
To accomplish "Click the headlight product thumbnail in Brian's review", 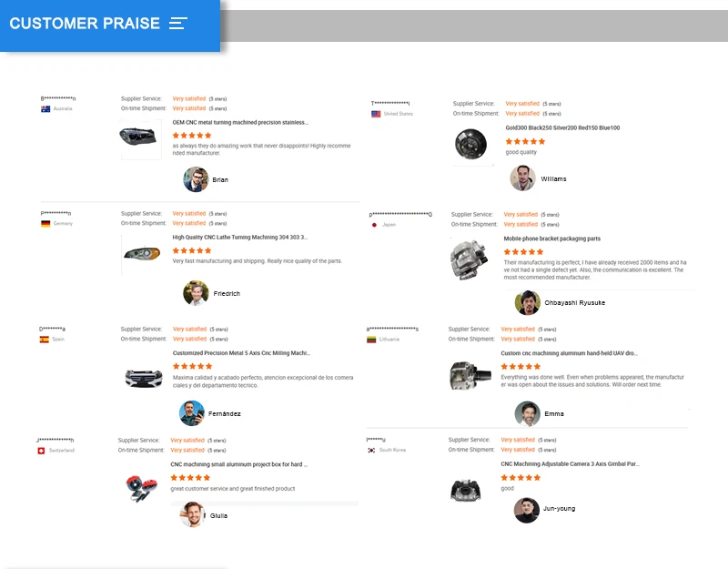I will coord(139,138).
